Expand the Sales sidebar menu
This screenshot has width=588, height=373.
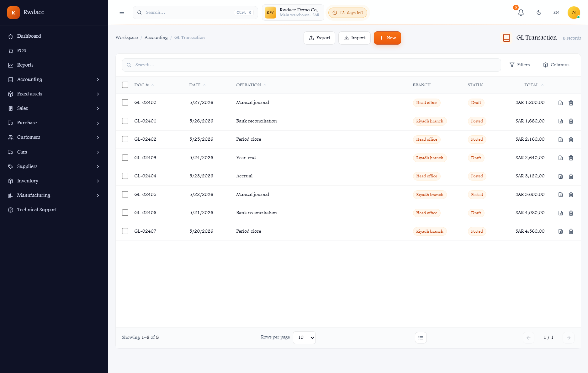point(54,108)
